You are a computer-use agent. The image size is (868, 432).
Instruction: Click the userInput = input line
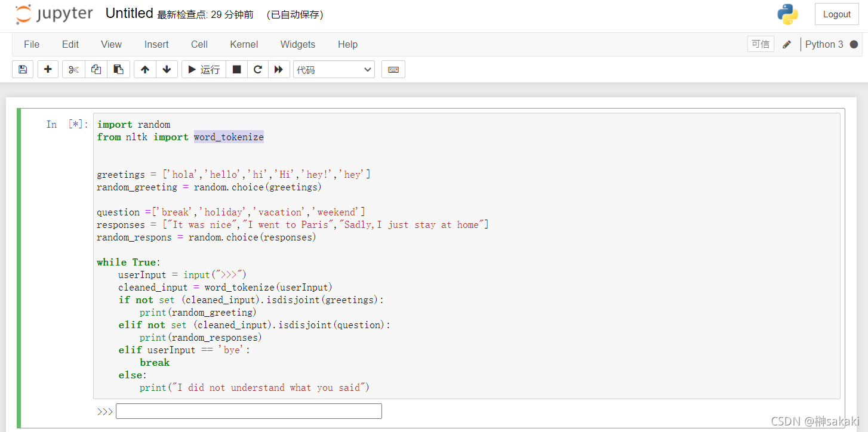(x=182, y=275)
